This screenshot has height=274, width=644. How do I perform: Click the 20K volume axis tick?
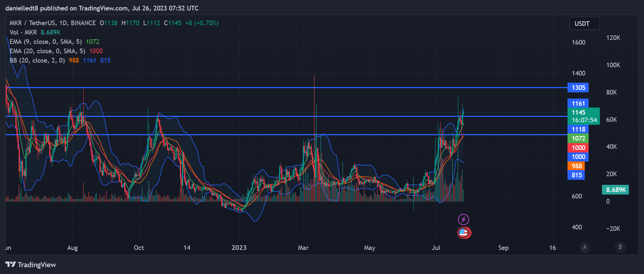tap(612, 174)
